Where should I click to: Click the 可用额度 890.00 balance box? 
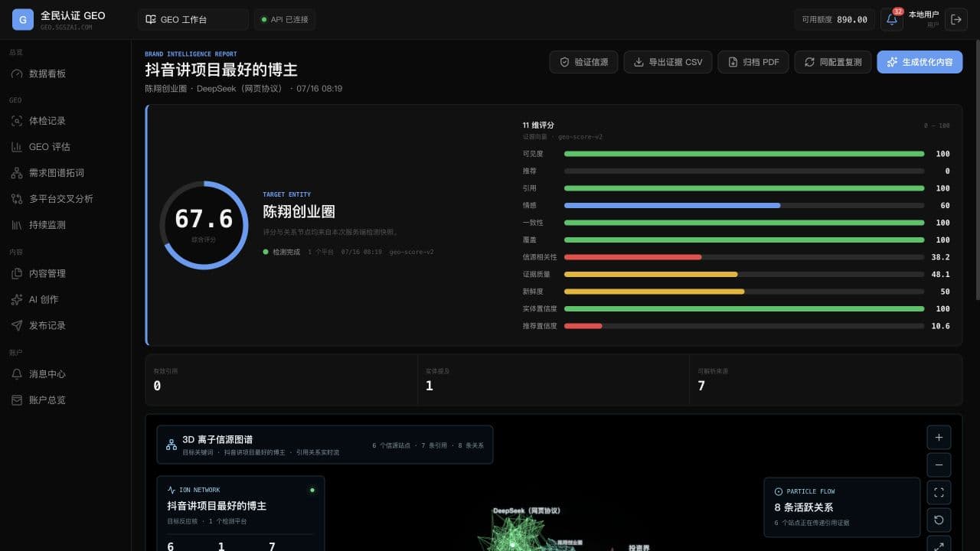[835, 19]
